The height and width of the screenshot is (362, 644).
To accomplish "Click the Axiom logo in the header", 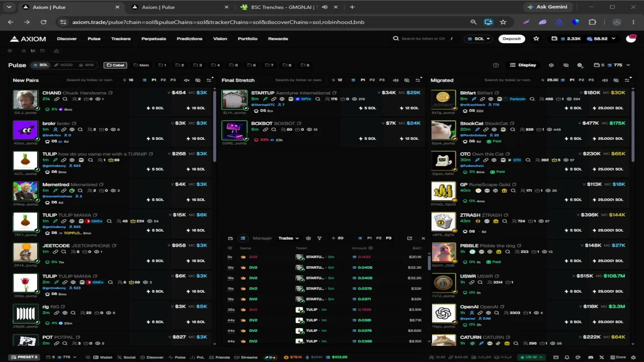I will pos(28,39).
